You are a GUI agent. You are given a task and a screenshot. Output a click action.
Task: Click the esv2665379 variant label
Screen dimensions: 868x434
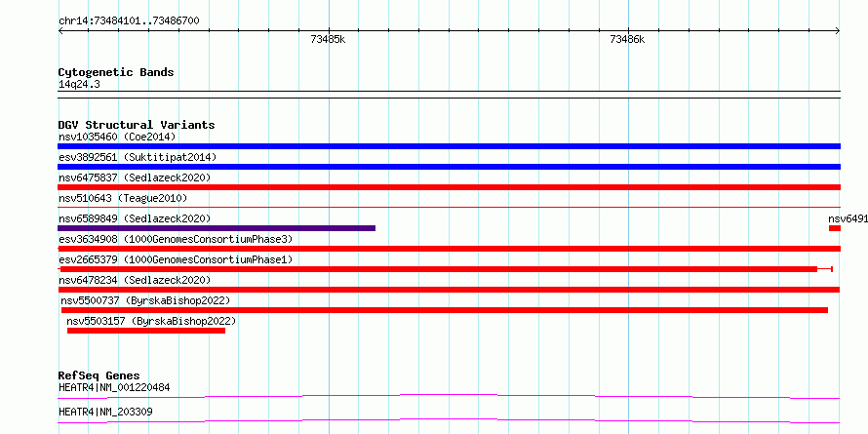pos(176,259)
